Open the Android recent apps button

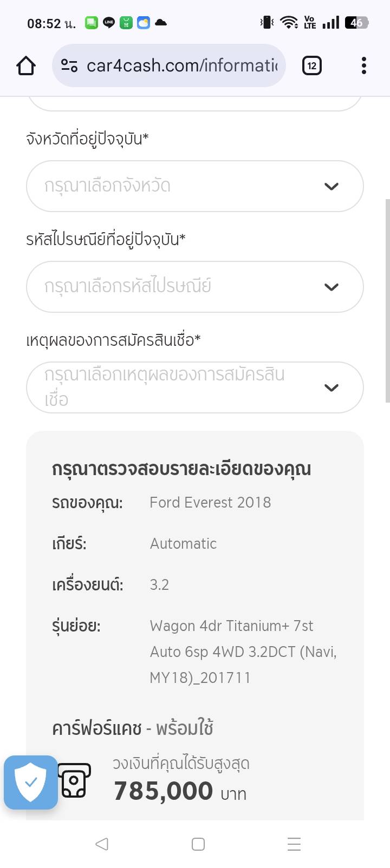pos(294,844)
